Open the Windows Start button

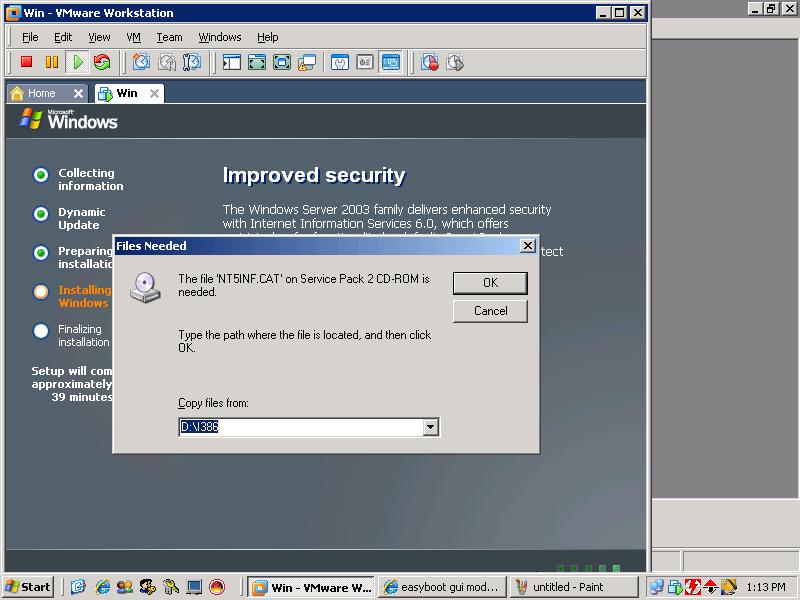(x=28, y=587)
